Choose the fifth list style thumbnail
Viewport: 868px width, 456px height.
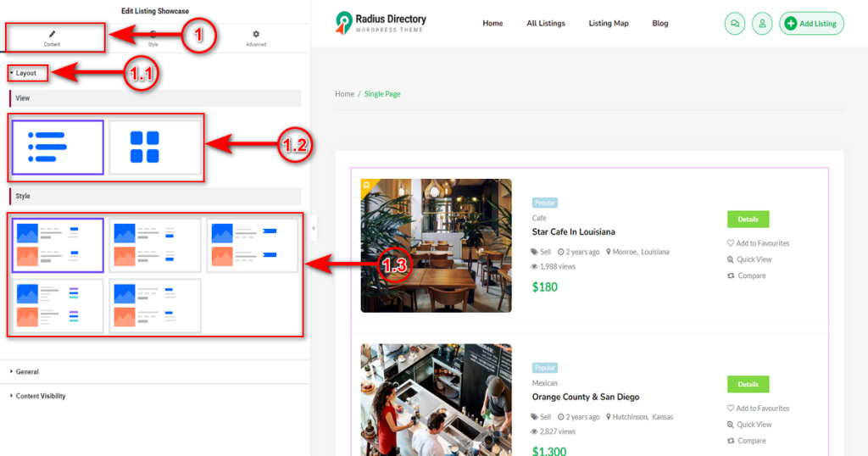[155, 306]
